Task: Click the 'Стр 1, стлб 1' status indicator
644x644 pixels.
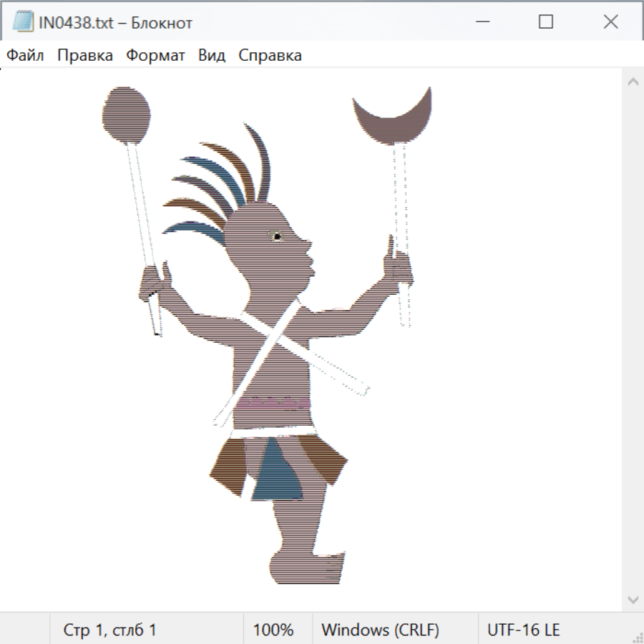Action: pos(110,630)
